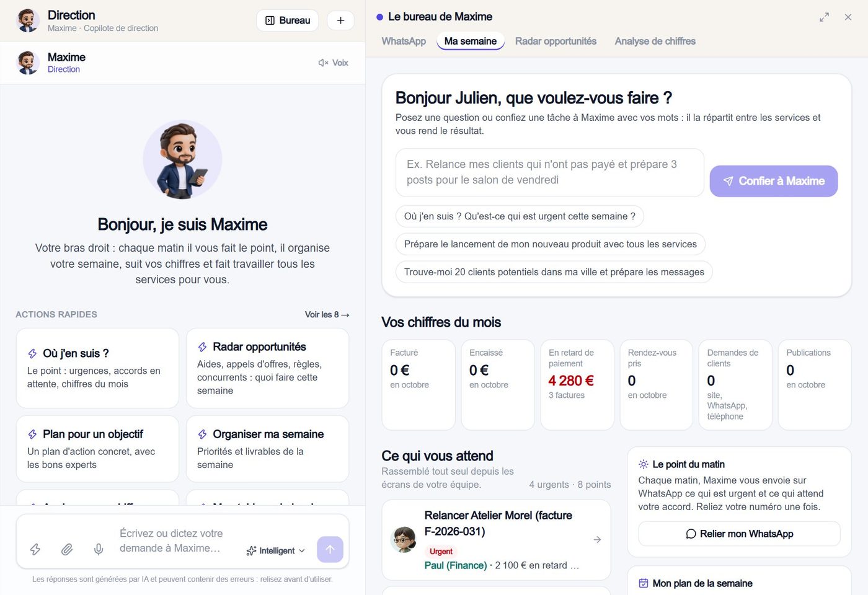Toggle the Voix sound option
Screen dimensions: 868x595
(x=334, y=63)
